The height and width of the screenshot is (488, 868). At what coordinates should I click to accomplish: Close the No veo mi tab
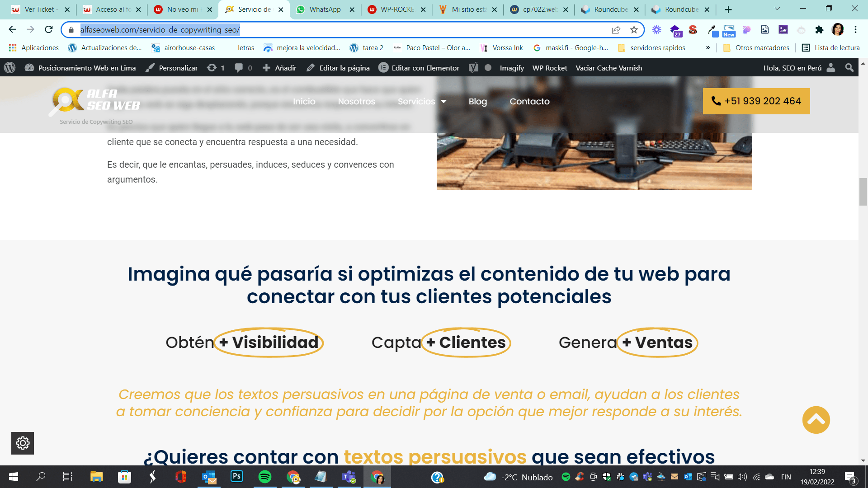pyautogui.click(x=209, y=9)
